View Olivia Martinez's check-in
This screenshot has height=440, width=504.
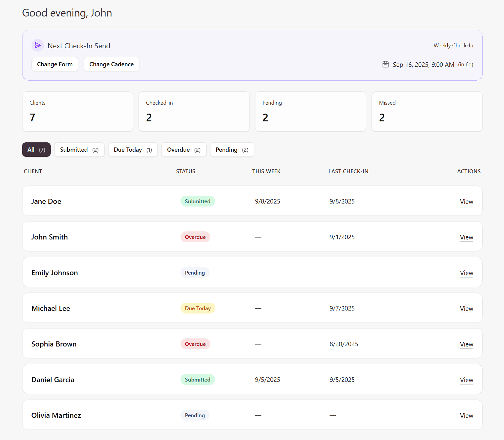pyautogui.click(x=467, y=416)
